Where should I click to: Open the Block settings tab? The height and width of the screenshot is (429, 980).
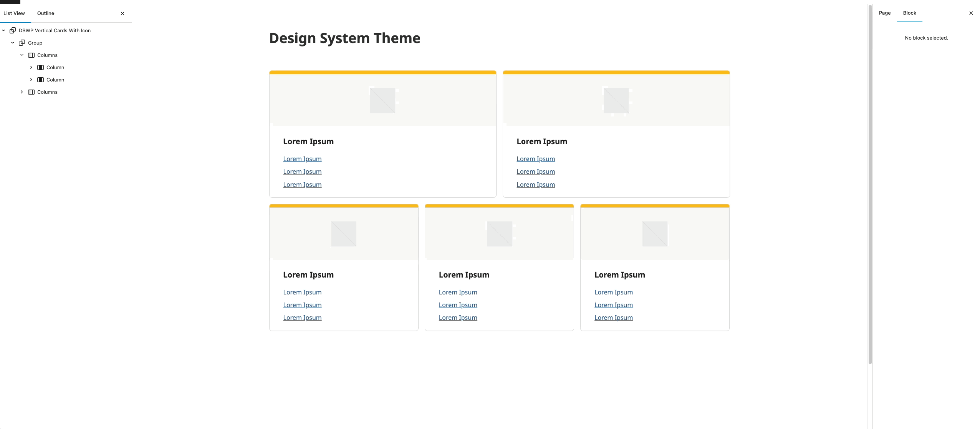point(910,13)
